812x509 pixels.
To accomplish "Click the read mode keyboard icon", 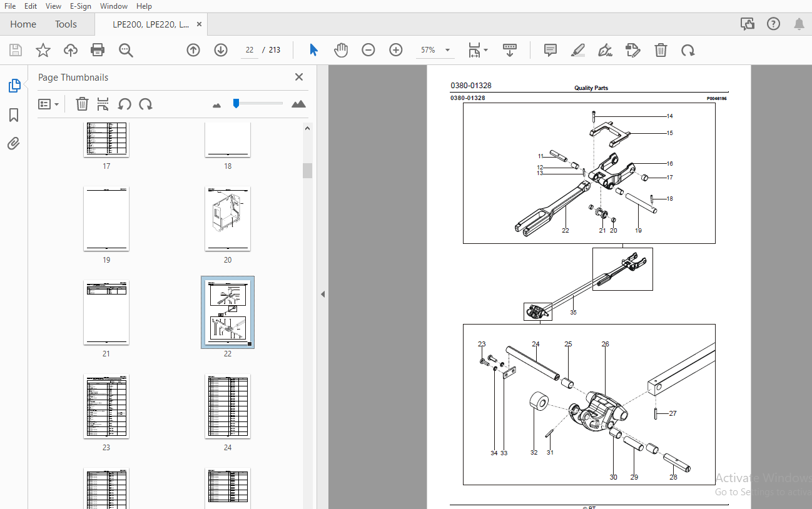I will 510,50.
